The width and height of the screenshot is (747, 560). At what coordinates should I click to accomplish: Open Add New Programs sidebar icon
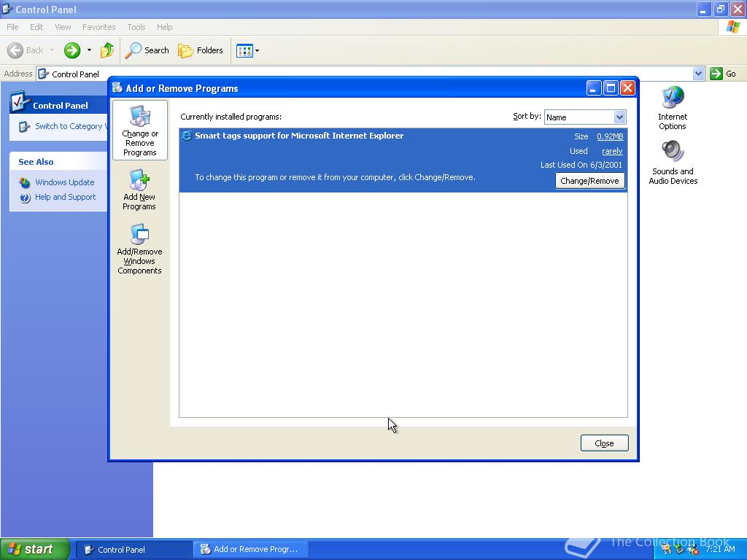tap(139, 190)
